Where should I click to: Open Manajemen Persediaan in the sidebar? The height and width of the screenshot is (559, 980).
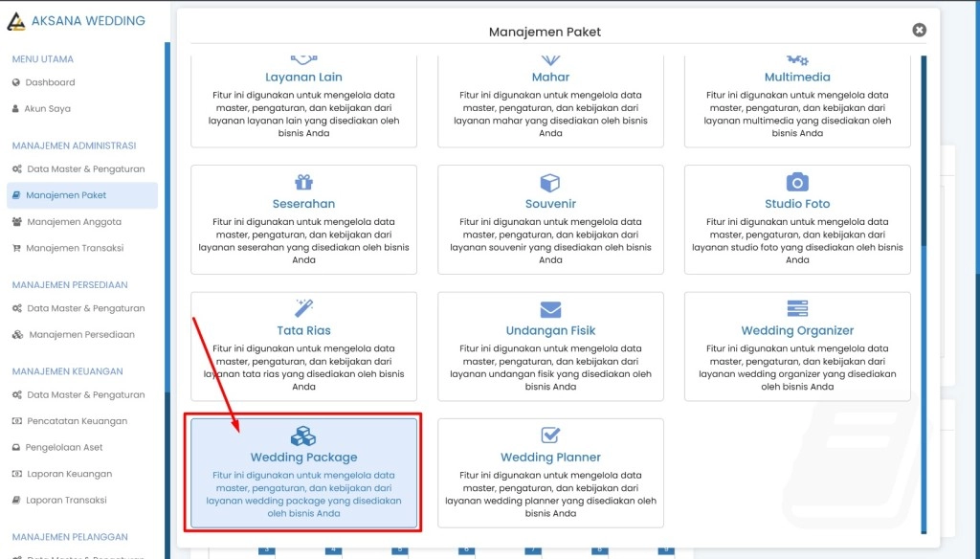click(81, 335)
